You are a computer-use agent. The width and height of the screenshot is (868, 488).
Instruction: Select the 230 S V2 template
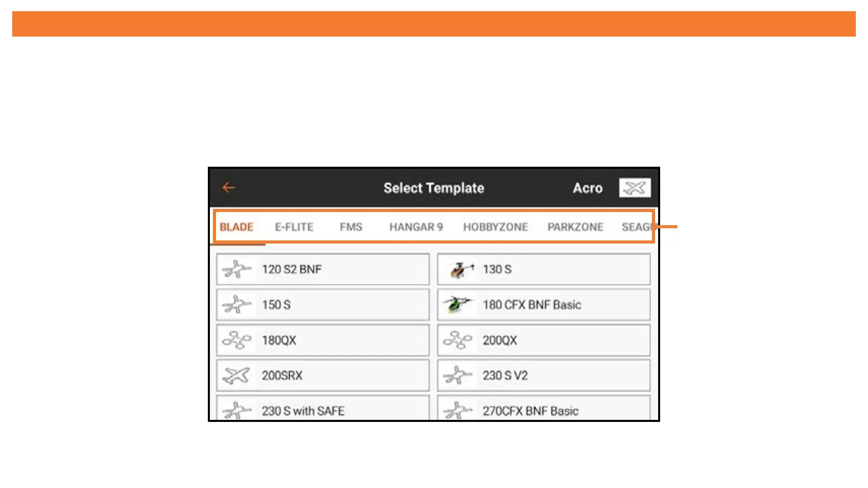coord(544,376)
